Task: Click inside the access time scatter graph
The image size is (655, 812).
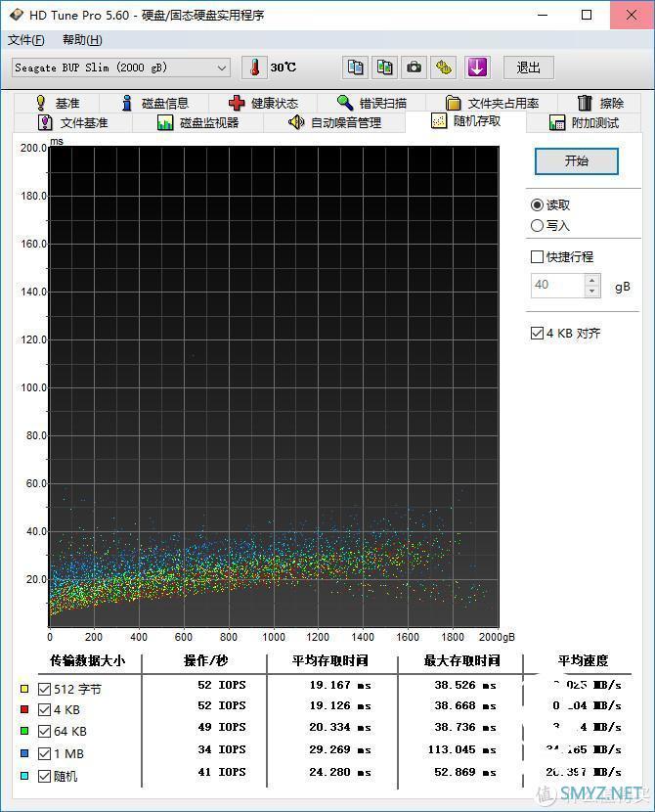Action: click(274, 386)
